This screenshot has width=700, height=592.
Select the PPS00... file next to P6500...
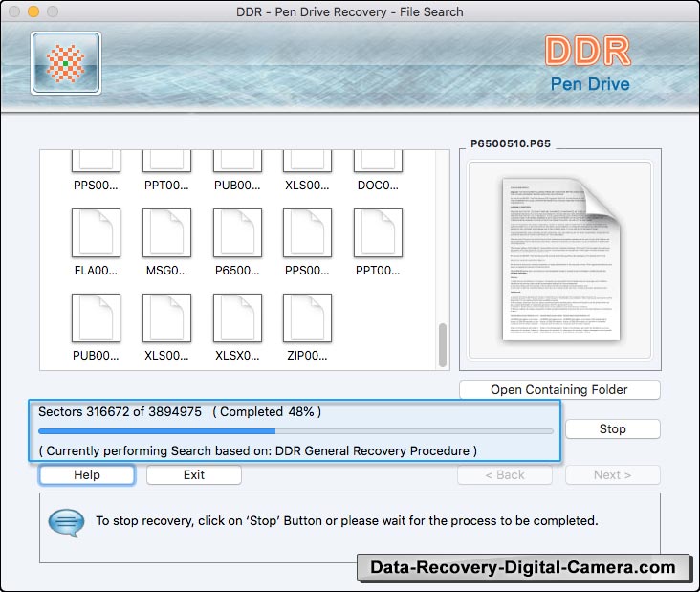click(x=307, y=232)
